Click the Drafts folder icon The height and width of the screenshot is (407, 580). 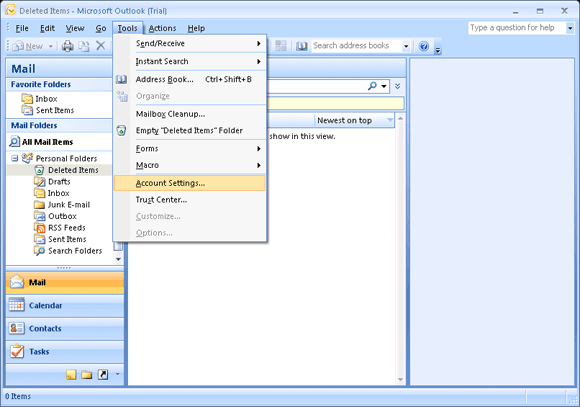(x=39, y=182)
